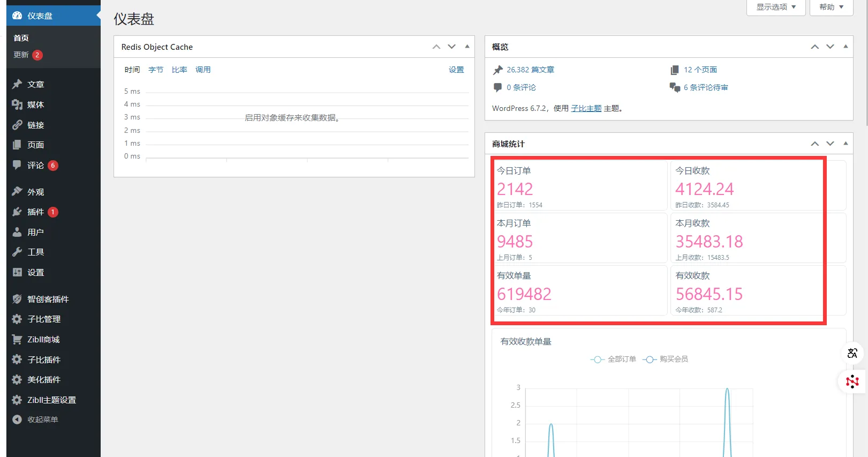This screenshot has height=457, width=868.
Task: Click the comments icon beside 6 条评论待审
Action: (675, 87)
